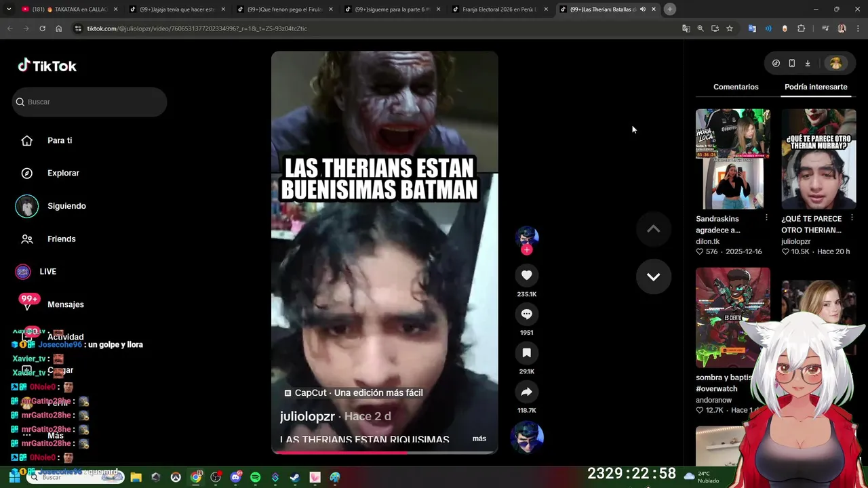868x488 pixels.
Task: Click the Buscar search field in TikTok
Action: coord(90,102)
